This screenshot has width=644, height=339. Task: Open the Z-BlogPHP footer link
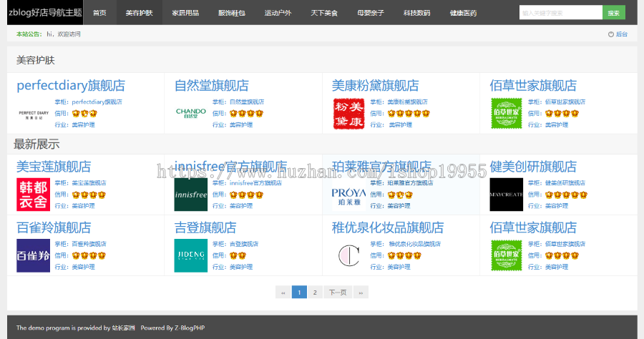190,328
